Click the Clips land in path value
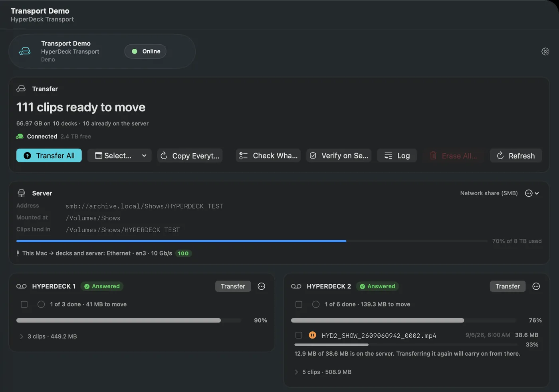 pyautogui.click(x=123, y=230)
